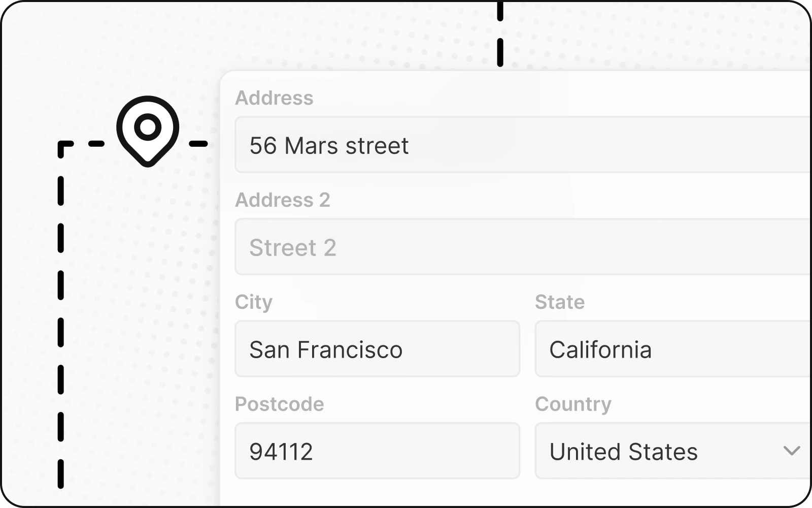Click the chevron arrow in Country field

pyautogui.click(x=791, y=451)
